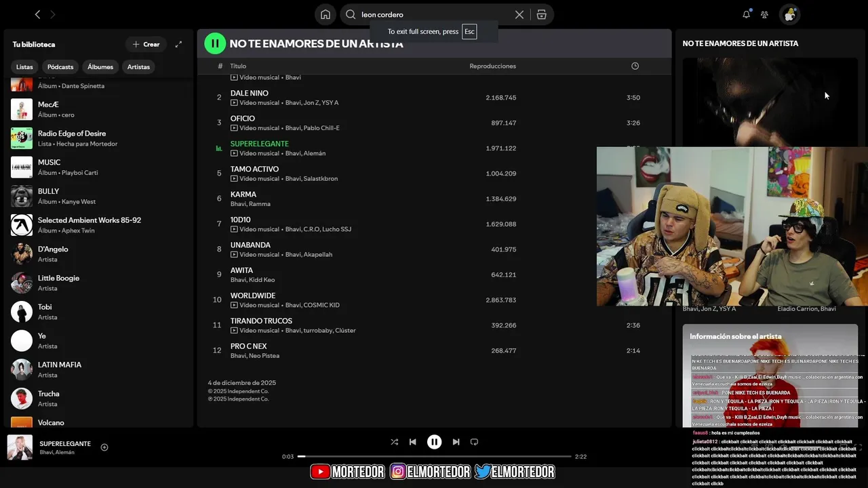This screenshot has width=868, height=488.
Task: Go forward with the right arrow
Action: click(x=53, y=14)
